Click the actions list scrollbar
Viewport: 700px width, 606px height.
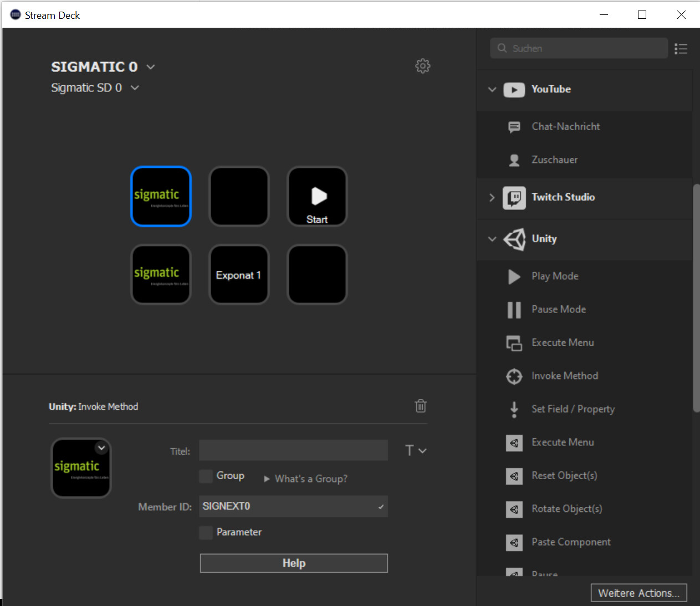point(696,297)
